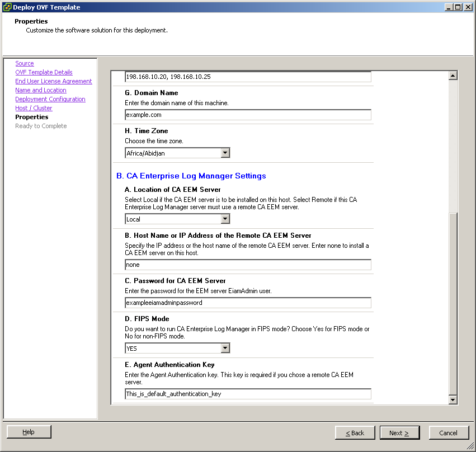Click Next to proceed in the wizard
This screenshot has width=476, height=452.
point(399,432)
